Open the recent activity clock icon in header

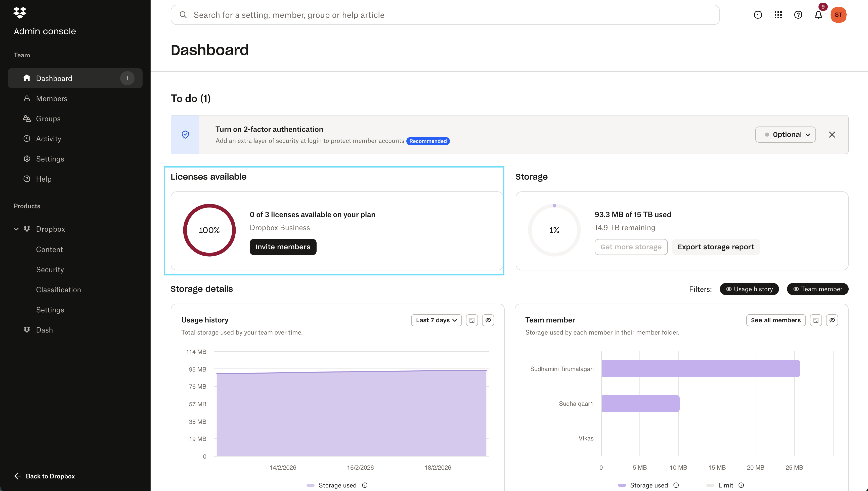(758, 15)
